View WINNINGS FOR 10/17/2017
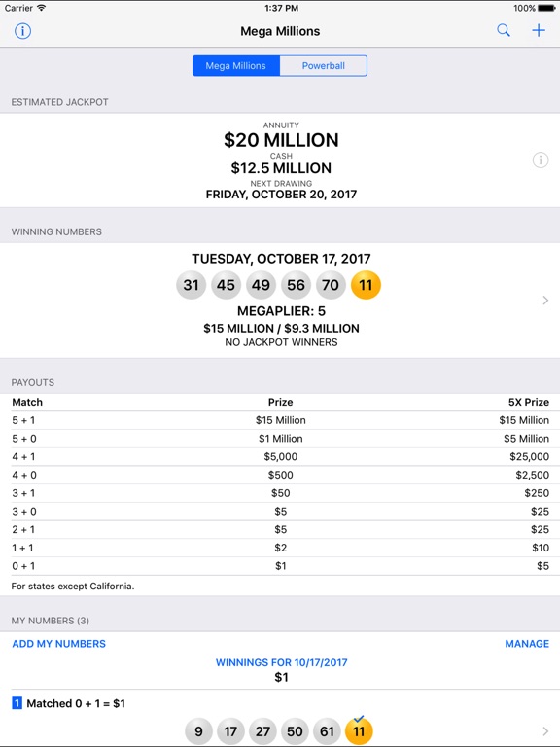The image size is (560, 747). tap(281, 662)
